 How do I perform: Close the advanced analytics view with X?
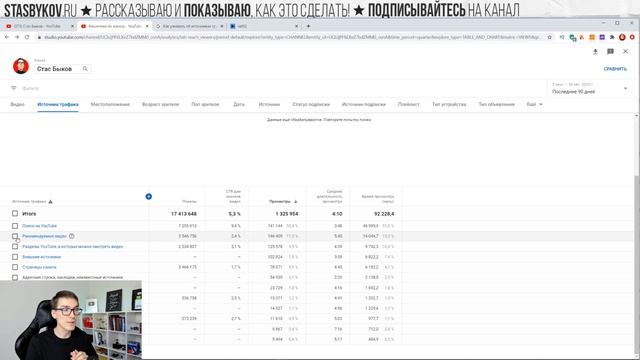click(x=625, y=51)
